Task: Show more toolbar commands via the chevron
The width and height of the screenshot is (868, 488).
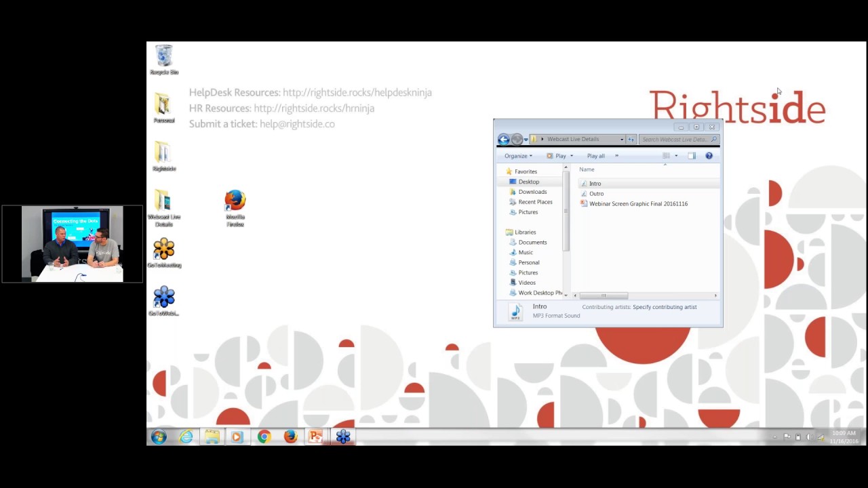Action: point(616,156)
